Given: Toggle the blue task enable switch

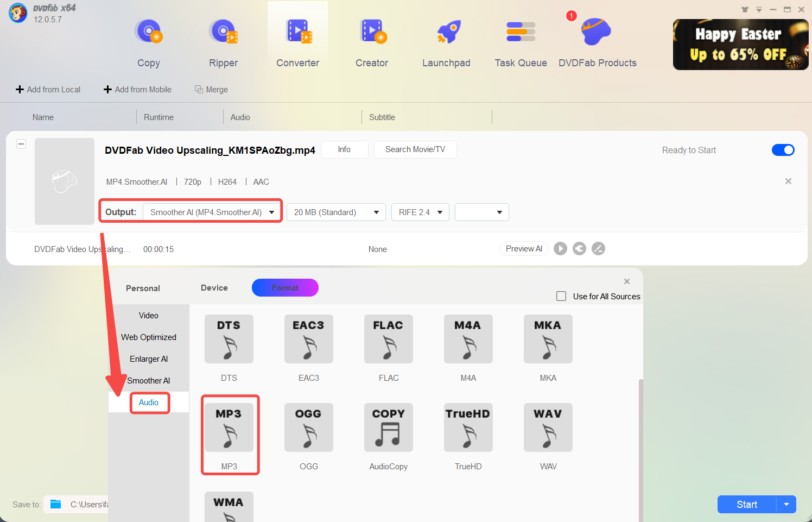Looking at the screenshot, I should 783,150.
